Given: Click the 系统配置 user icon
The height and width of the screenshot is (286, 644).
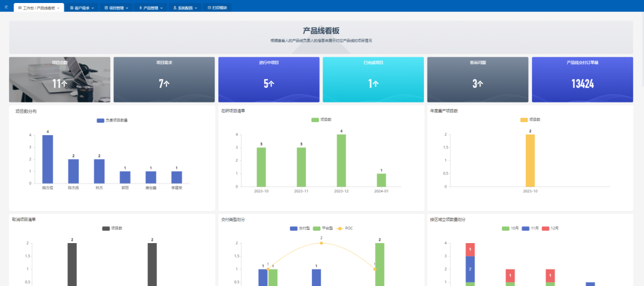Looking at the screenshot, I should (175, 8).
